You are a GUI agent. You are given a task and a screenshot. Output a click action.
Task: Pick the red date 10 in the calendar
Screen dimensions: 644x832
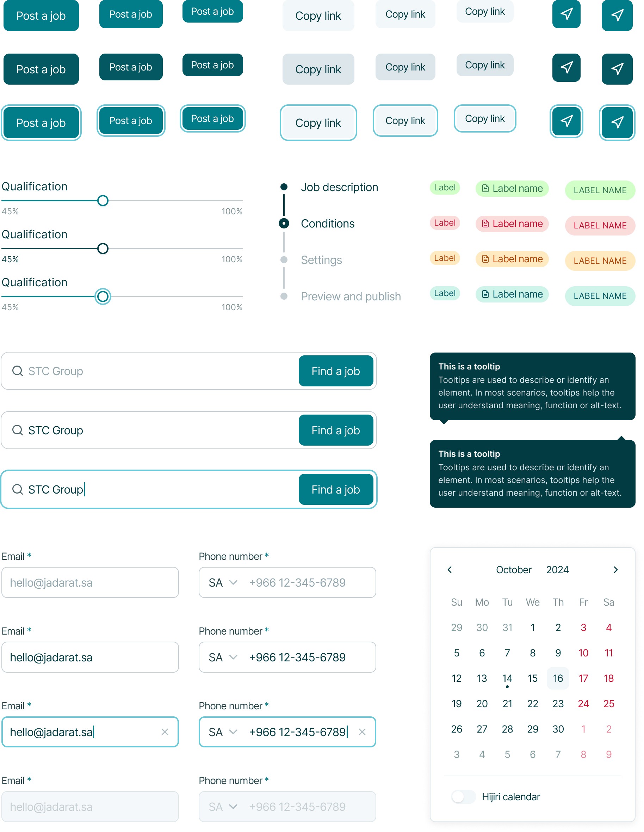click(x=583, y=653)
